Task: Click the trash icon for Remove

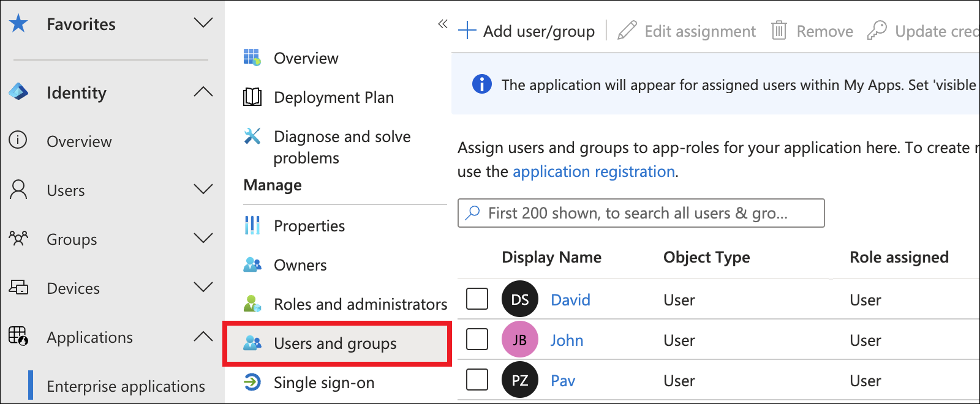Action: click(779, 30)
